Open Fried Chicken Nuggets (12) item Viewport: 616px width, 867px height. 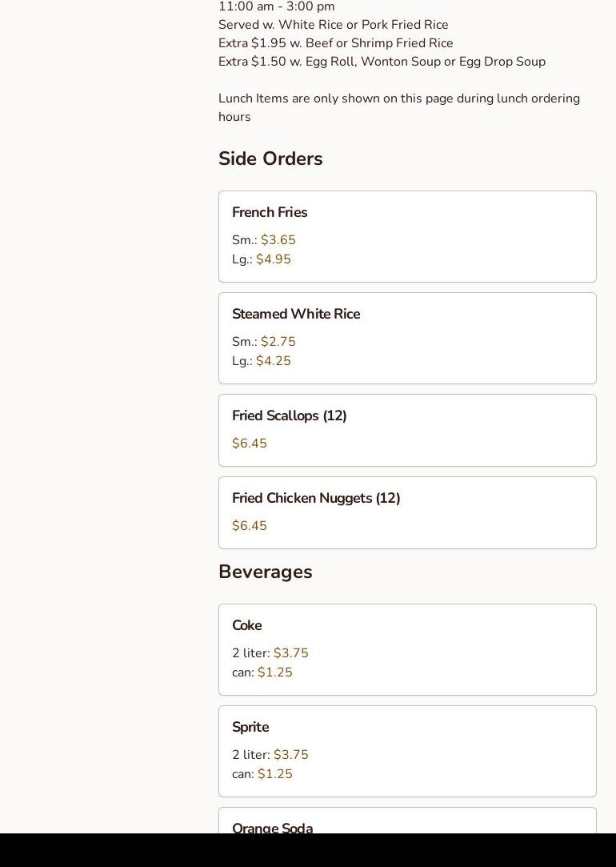(316, 498)
